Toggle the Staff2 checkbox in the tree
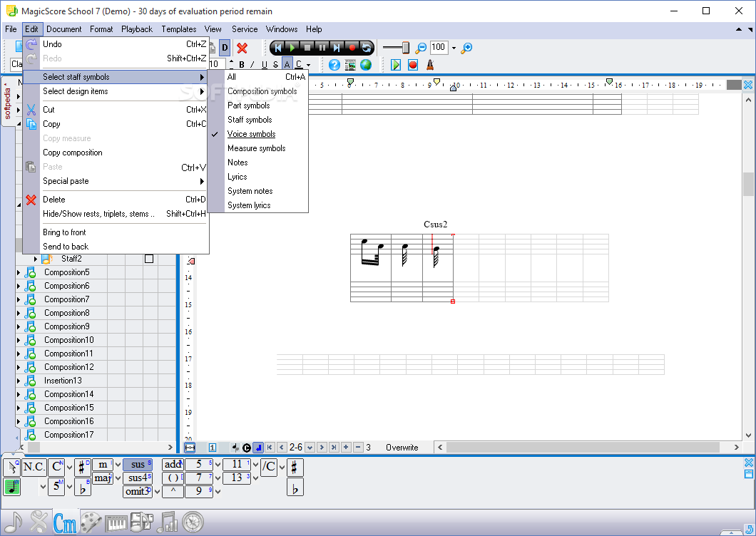 (x=149, y=259)
